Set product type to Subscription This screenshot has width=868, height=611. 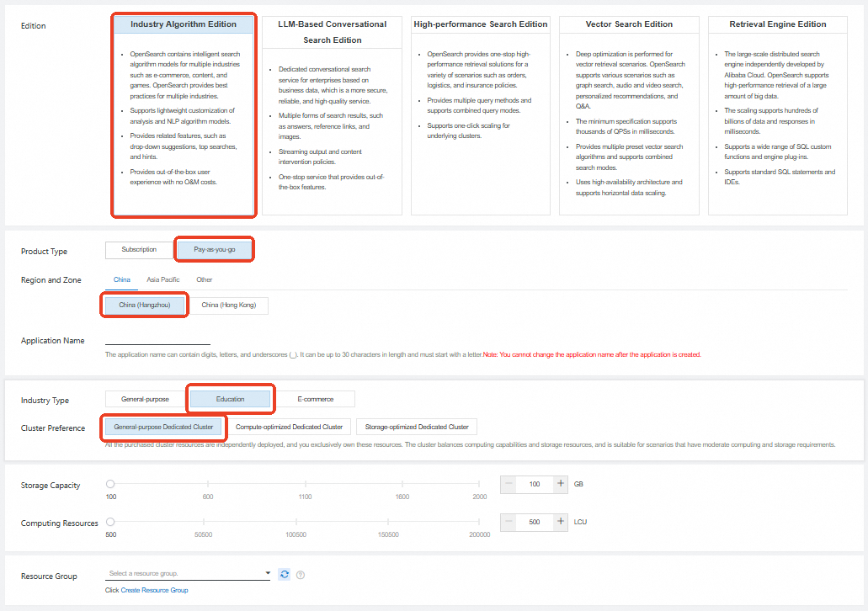coord(139,250)
